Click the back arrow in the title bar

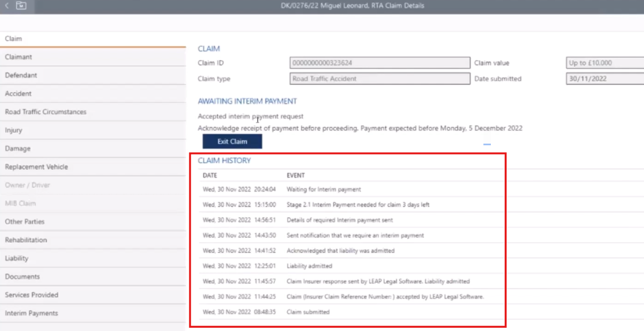click(7, 6)
